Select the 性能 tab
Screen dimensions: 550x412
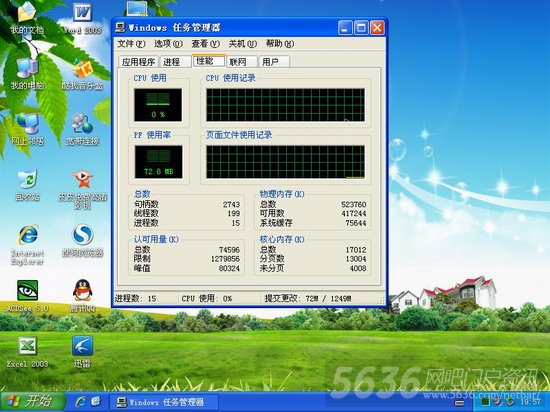pyautogui.click(x=208, y=61)
